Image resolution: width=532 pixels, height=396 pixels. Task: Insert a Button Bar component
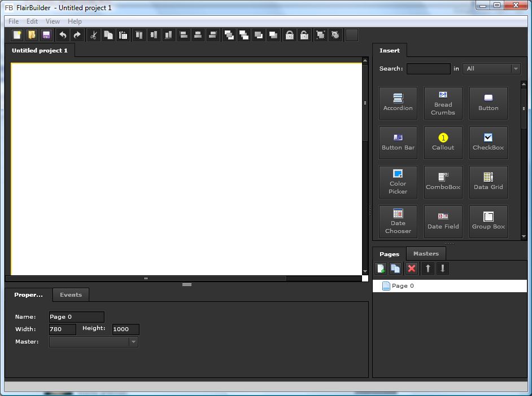click(x=398, y=143)
